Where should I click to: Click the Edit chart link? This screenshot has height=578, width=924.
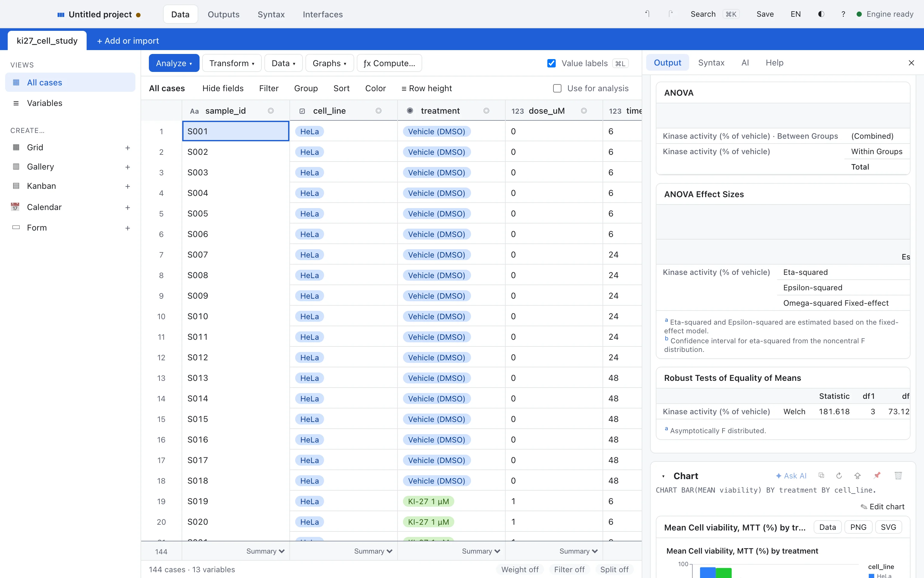[x=882, y=506]
